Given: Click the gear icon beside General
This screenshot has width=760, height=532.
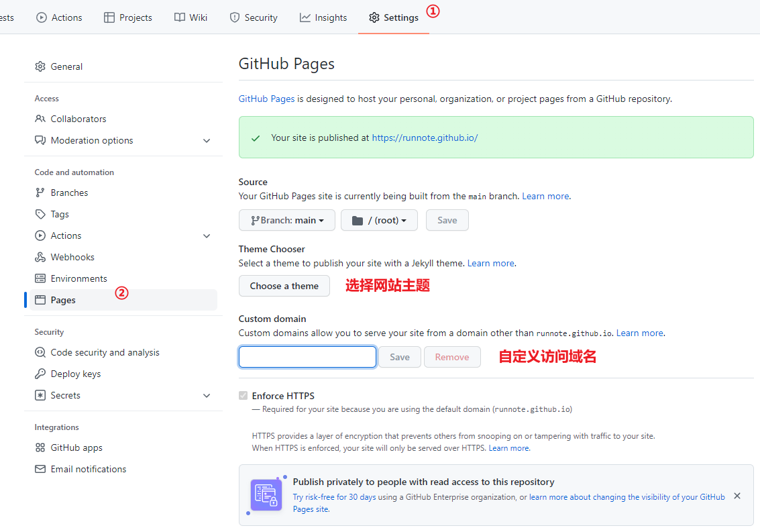Looking at the screenshot, I should click(40, 66).
